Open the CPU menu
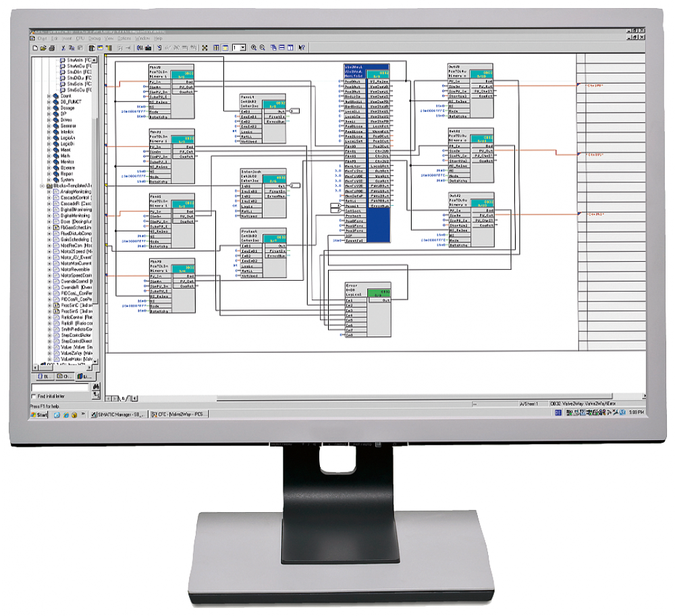 point(80,38)
